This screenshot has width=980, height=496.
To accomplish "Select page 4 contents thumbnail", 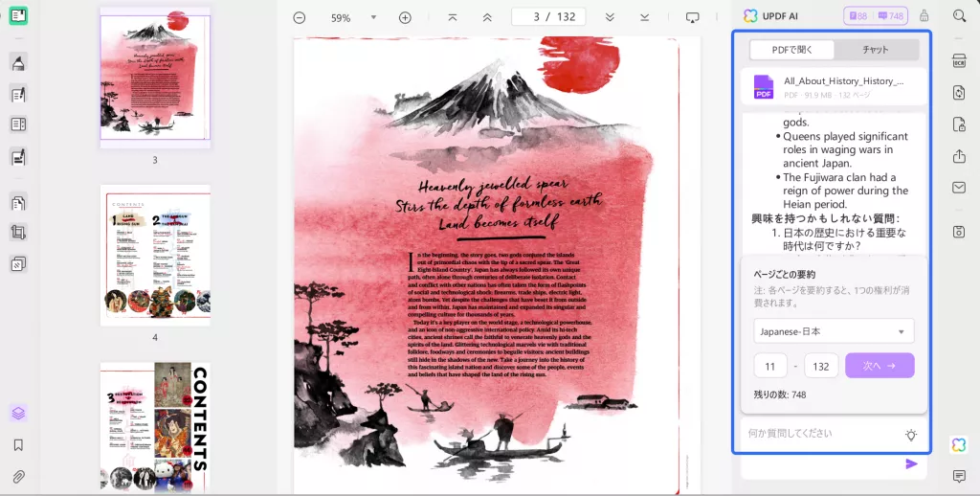I will point(155,256).
